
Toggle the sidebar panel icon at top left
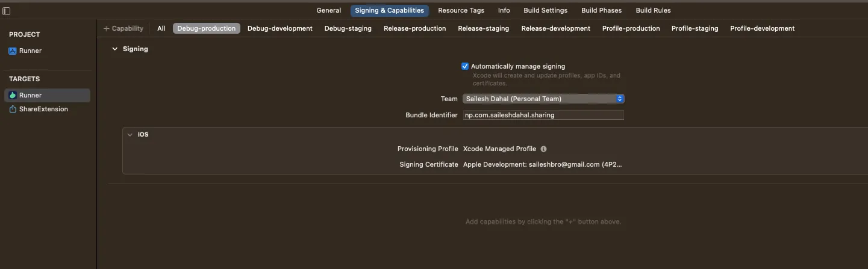[x=6, y=11]
